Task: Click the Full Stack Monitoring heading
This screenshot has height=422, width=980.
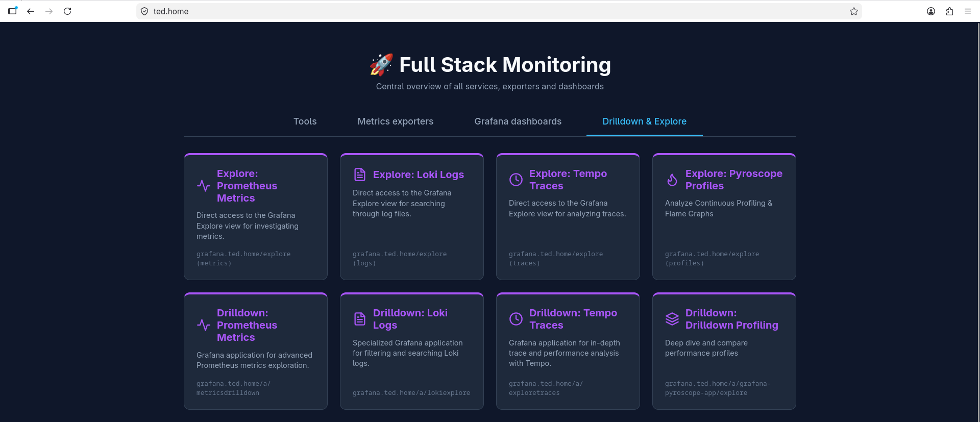Action: (505, 65)
